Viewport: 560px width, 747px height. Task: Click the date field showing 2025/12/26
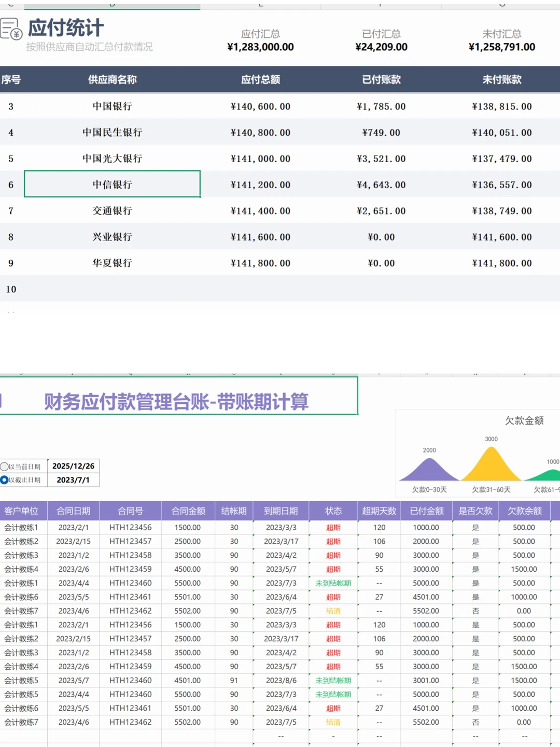(73, 466)
